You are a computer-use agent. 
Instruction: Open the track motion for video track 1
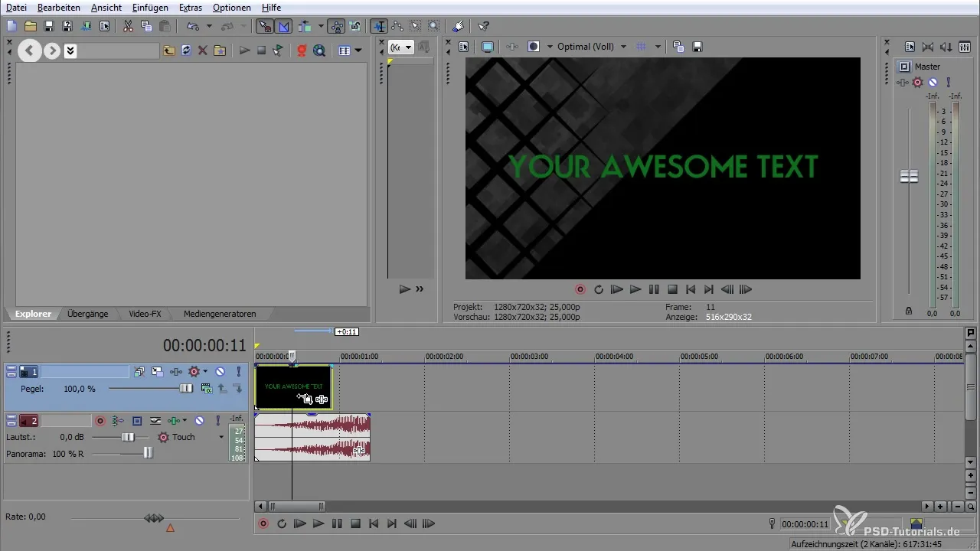pos(157,371)
